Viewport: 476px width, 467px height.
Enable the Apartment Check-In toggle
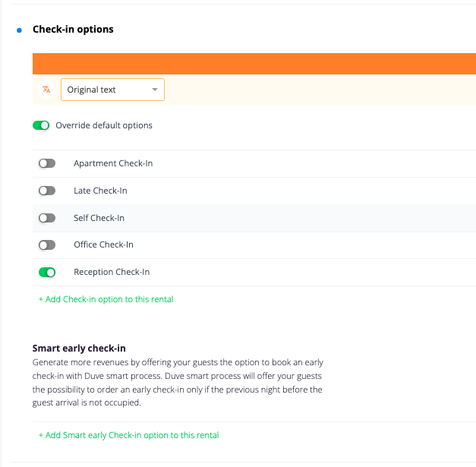(x=47, y=163)
